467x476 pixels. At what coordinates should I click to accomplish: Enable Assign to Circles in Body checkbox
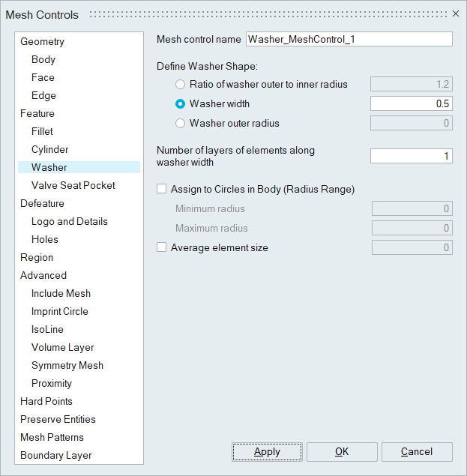pos(161,190)
